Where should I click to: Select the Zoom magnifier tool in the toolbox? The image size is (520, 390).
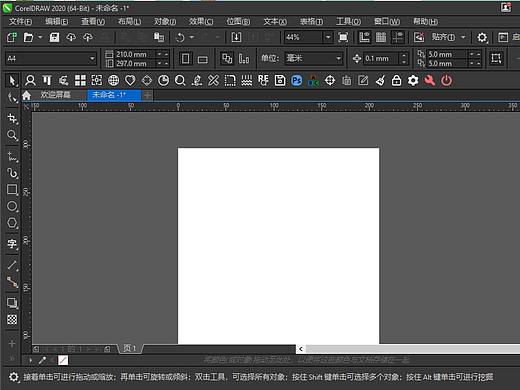tap(12, 135)
